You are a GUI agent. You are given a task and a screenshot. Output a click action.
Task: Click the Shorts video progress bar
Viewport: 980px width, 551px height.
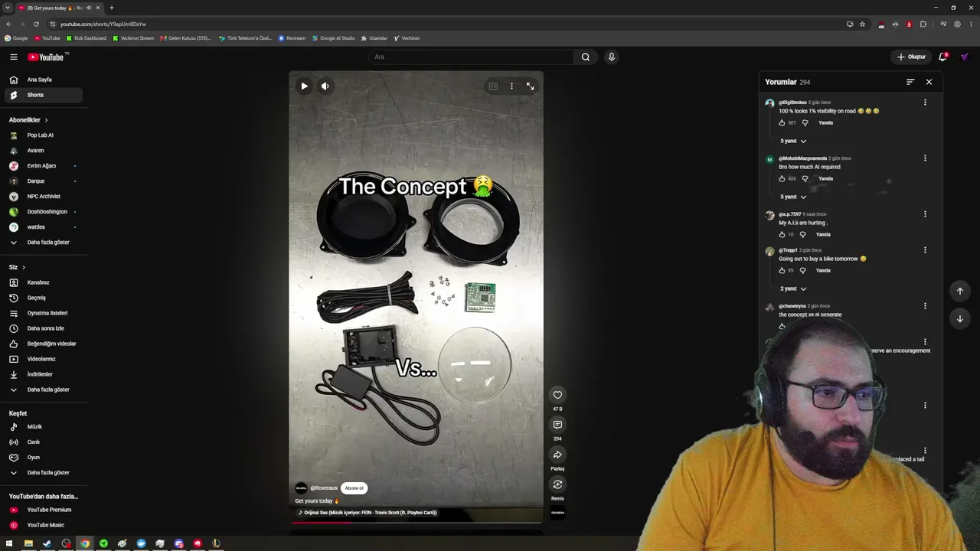click(416, 523)
